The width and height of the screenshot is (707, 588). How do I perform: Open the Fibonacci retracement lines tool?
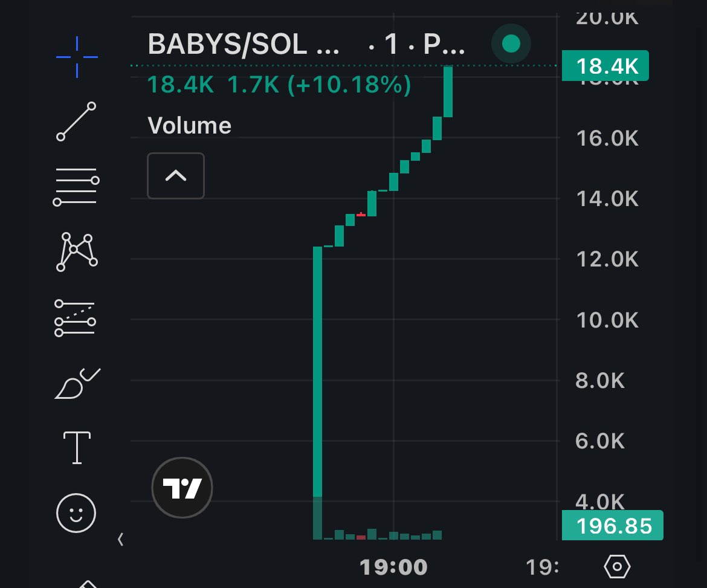coord(76,187)
